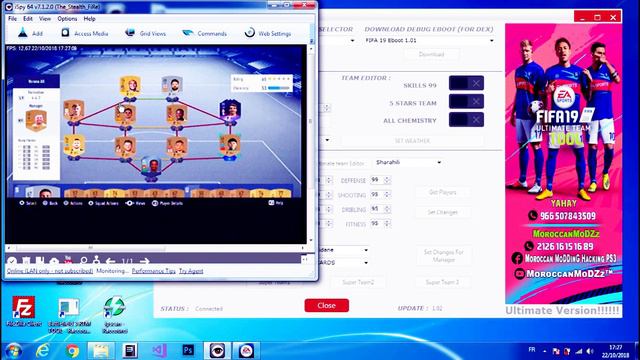Toggle the SKILLS 99 switch
The height and width of the screenshot is (360, 640).
(466, 83)
